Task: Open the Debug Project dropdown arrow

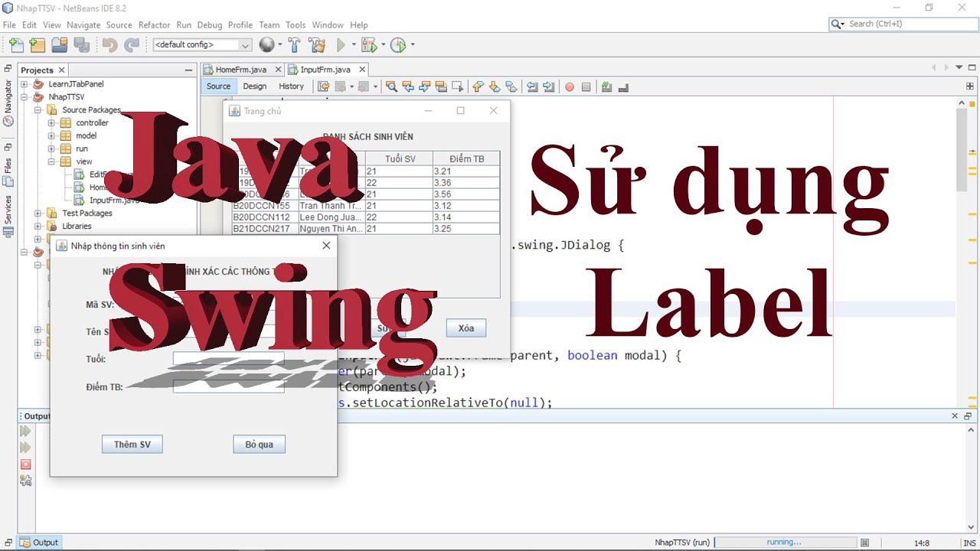Action: click(382, 45)
